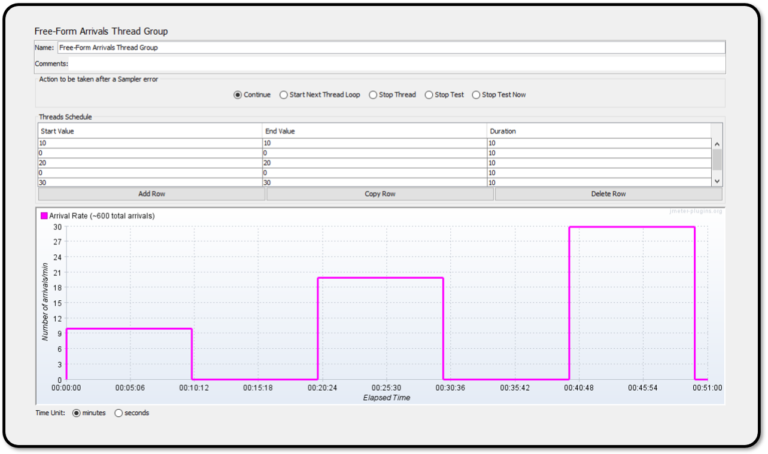Select Start Value cell in first row (10)

click(150, 143)
